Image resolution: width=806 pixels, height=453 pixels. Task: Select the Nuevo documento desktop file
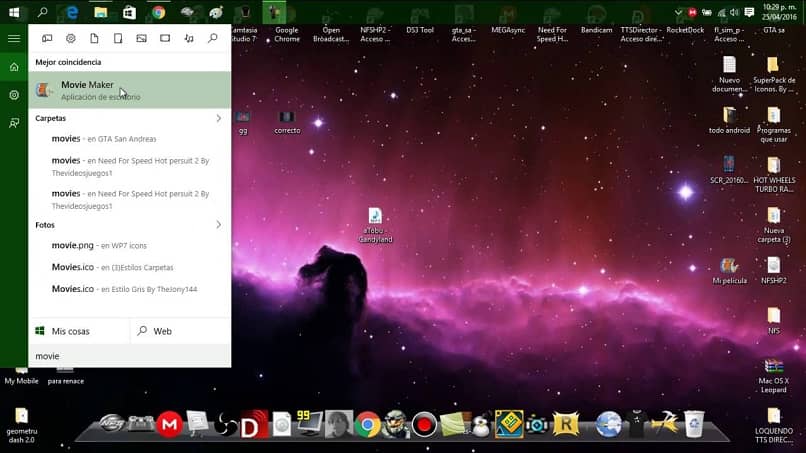point(729,75)
